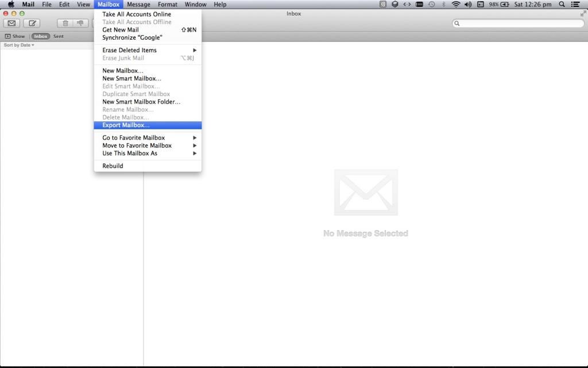
Task: Click the Wi-Fi status icon
Action: pyautogui.click(x=455, y=5)
